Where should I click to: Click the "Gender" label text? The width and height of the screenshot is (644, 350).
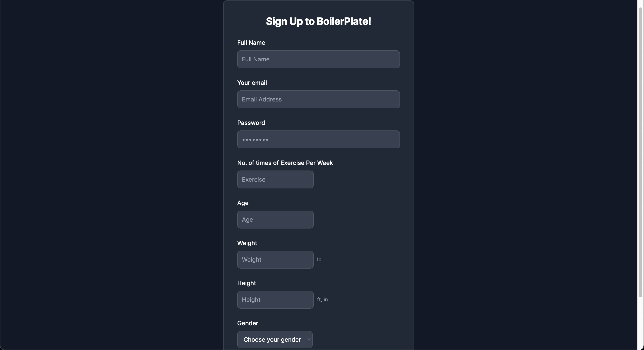(x=247, y=323)
